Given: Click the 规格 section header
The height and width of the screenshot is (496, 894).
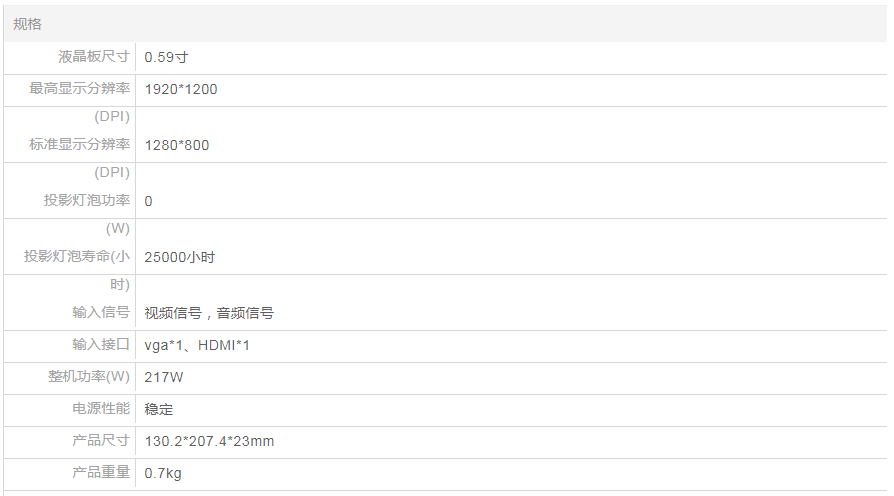Looking at the screenshot, I should coord(28,24).
